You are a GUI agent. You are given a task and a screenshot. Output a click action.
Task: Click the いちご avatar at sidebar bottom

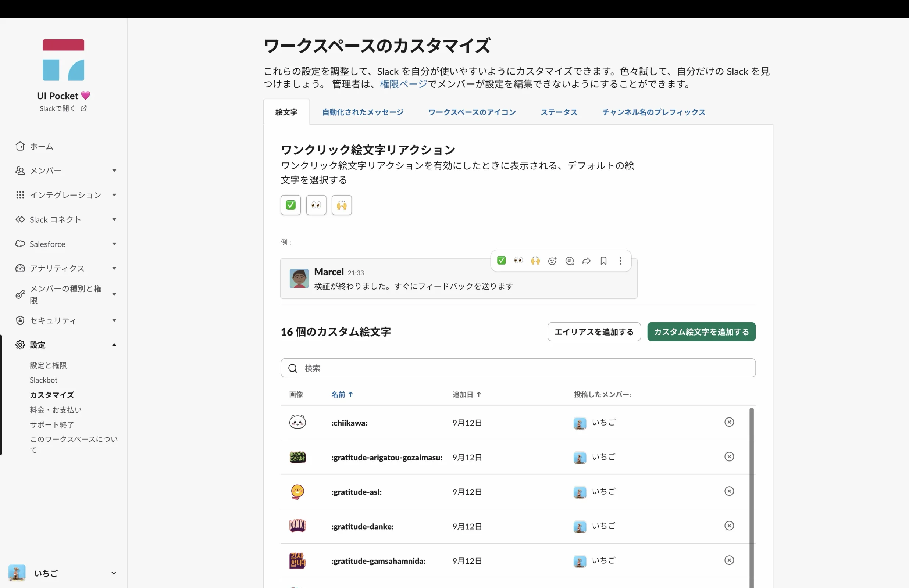click(x=17, y=573)
